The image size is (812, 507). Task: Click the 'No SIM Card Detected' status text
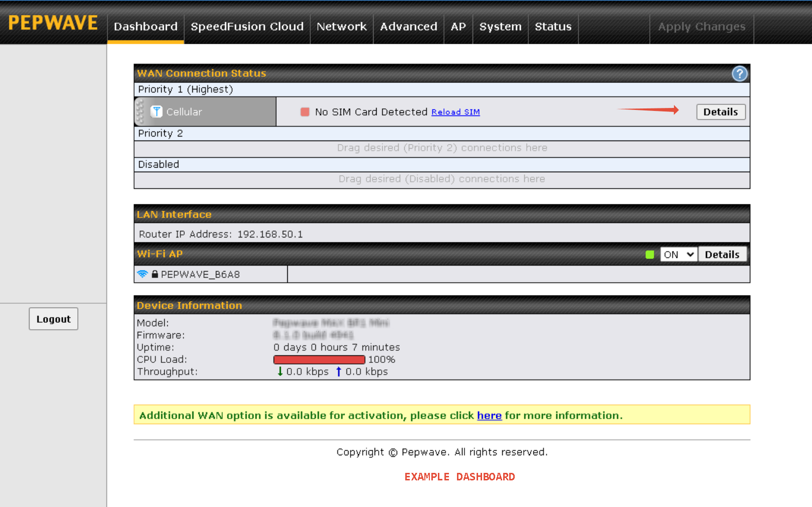coord(371,112)
